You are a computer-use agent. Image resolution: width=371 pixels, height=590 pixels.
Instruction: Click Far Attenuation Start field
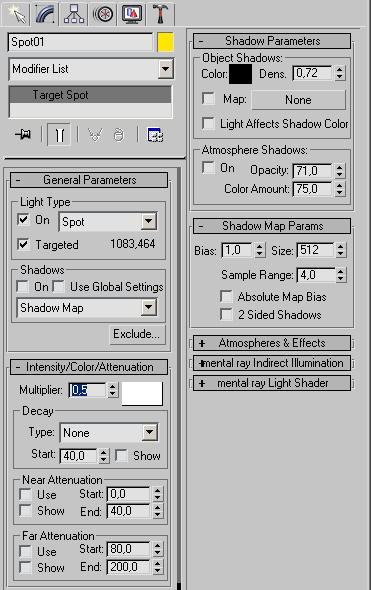click(129, 549)
